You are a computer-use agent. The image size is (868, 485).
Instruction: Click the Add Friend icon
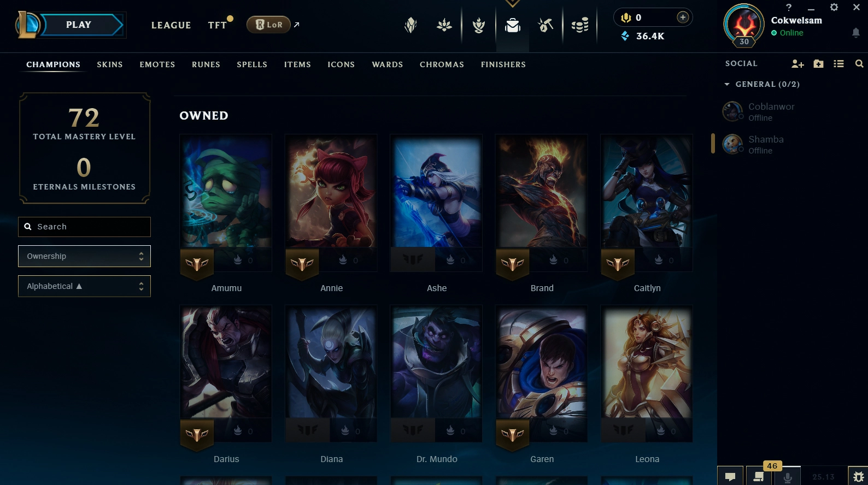pos(797,64)
